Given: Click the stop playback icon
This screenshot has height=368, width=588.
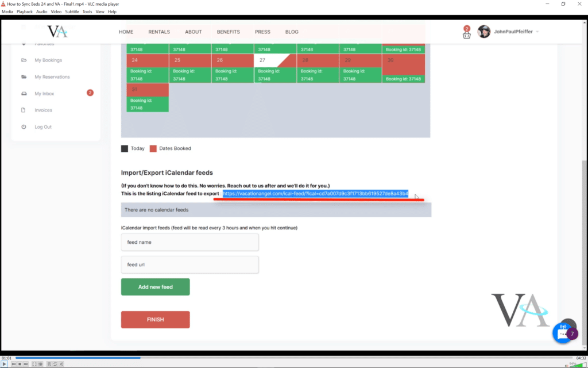Looking at the screenshot, I should [x=20, y=364].
